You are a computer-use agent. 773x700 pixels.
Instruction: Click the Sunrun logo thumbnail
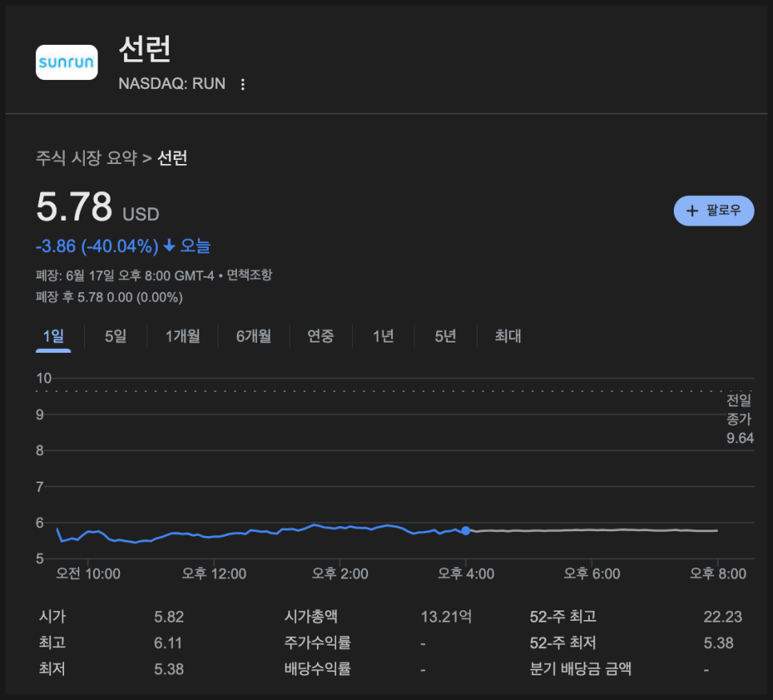click(66, 62)
